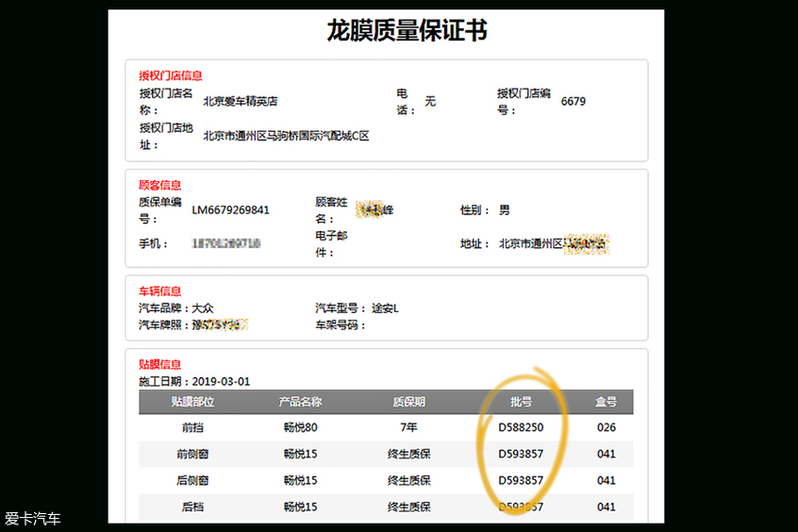Click the red heading 车辆信息

159,291
